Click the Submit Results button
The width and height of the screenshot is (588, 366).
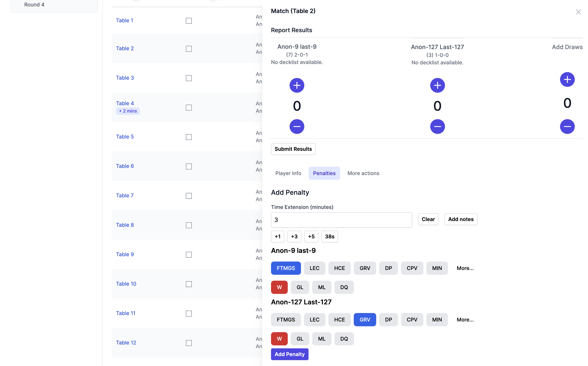click(x=293, y=149)
